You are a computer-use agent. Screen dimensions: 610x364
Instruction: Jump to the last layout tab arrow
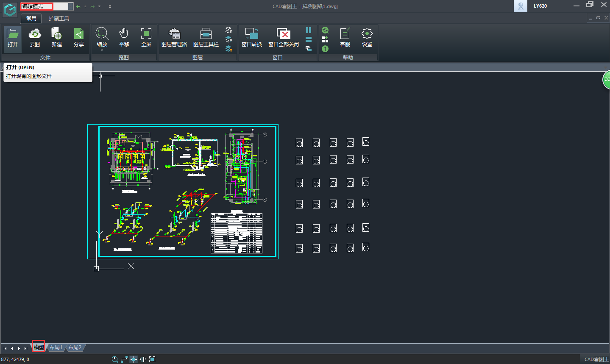click(x=26, y=348)
